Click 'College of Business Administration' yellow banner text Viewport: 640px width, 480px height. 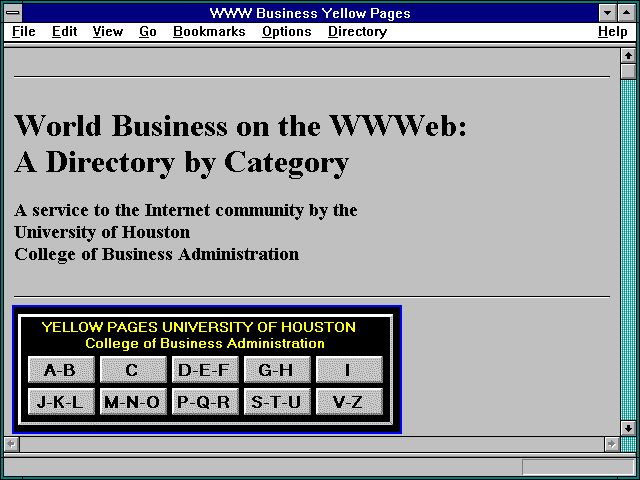[205, 343]
